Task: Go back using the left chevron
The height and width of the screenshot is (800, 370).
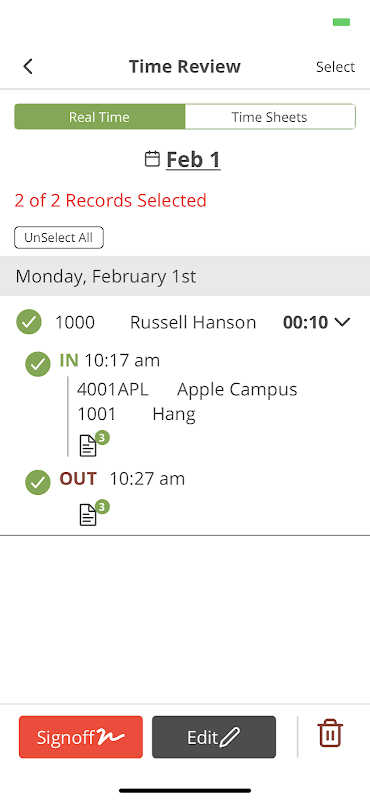Action: [x=28, y=66]
